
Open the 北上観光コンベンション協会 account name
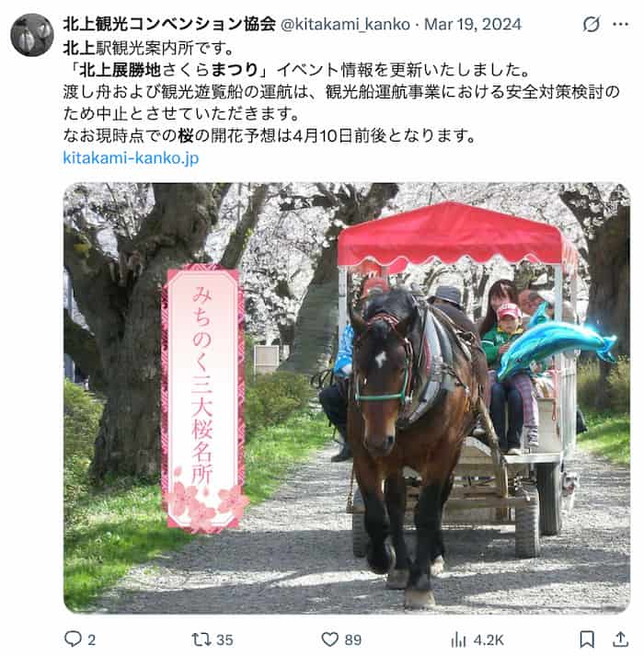[169, 24]
